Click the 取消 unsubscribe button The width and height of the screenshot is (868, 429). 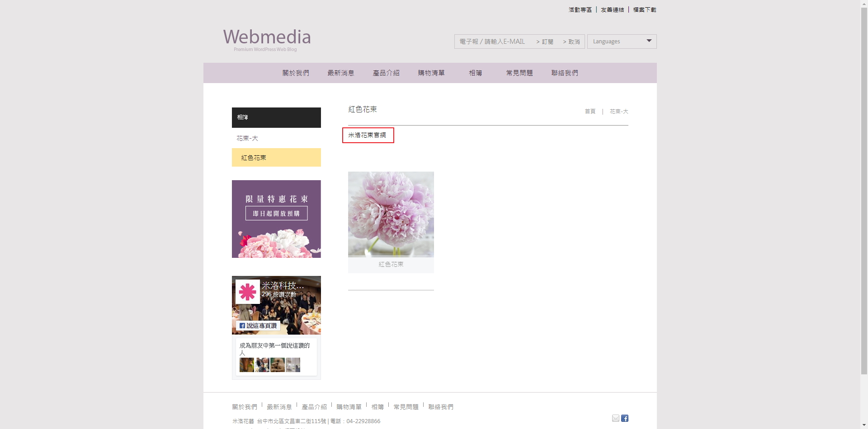click(x=571, y=42)
